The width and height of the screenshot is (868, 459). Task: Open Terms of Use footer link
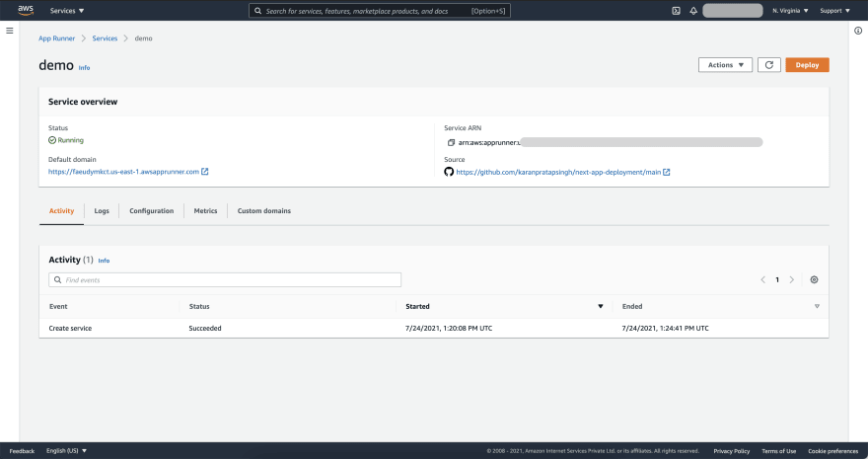point(778,451)
